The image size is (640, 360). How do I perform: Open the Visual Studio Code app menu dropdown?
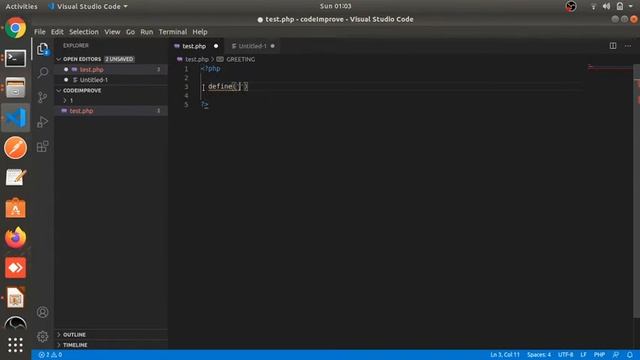pos(88,7)
